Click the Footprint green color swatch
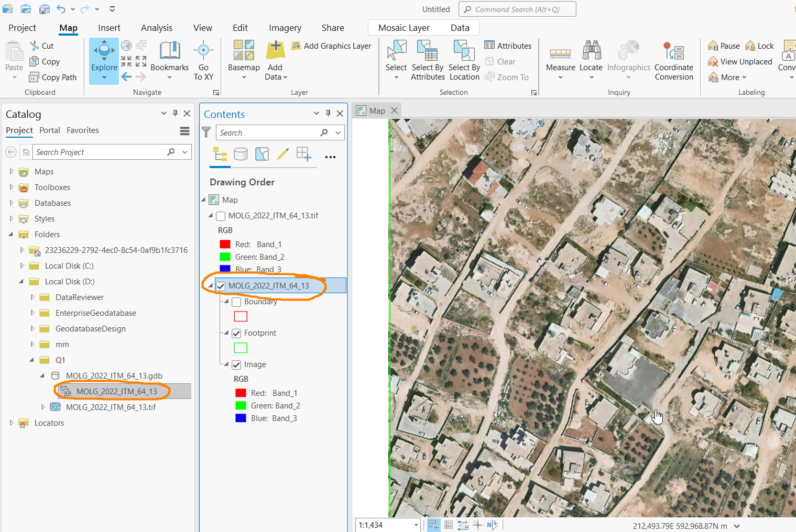The width and height of the screenshot is (796, 532). pos(241,347)
